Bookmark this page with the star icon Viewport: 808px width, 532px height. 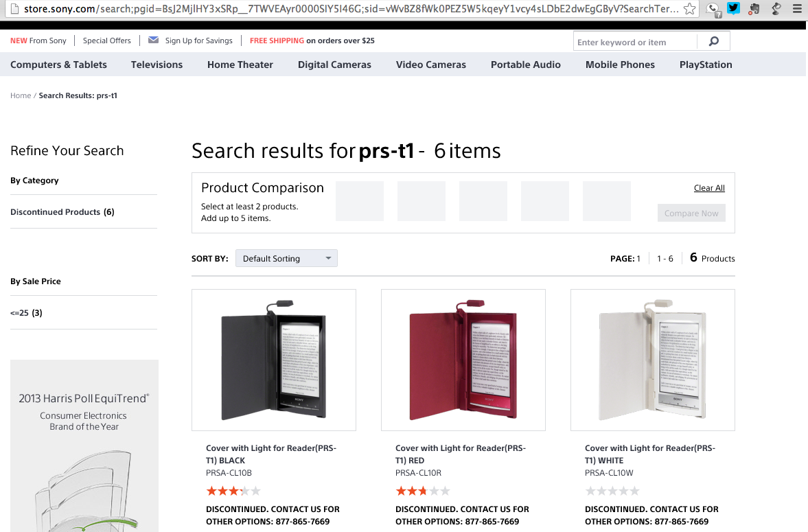690,9
